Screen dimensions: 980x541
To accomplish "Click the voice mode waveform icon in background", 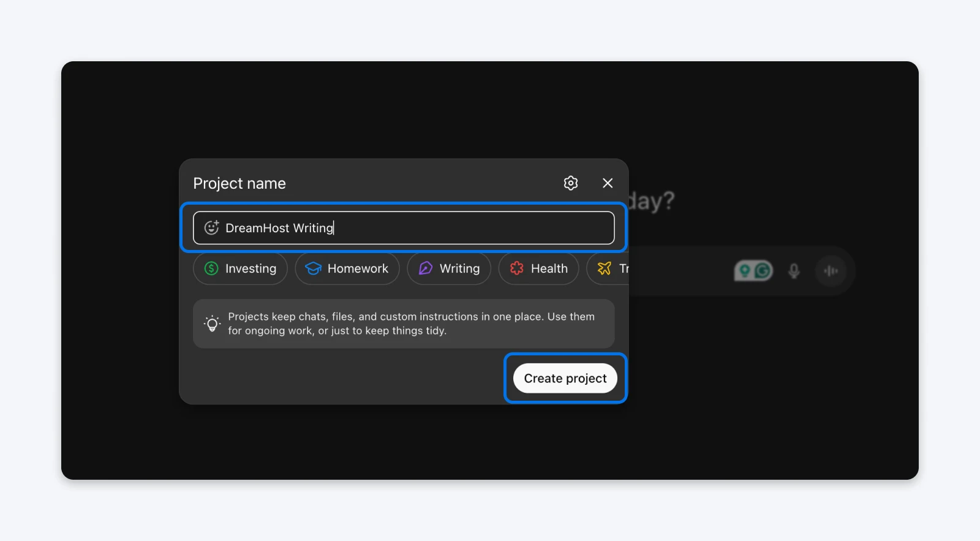I will tap(831, 271).
